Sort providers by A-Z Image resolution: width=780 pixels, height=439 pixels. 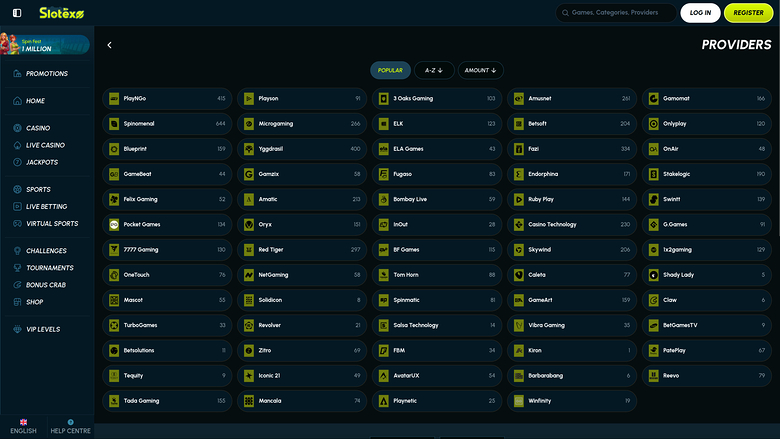pos(434,70)
